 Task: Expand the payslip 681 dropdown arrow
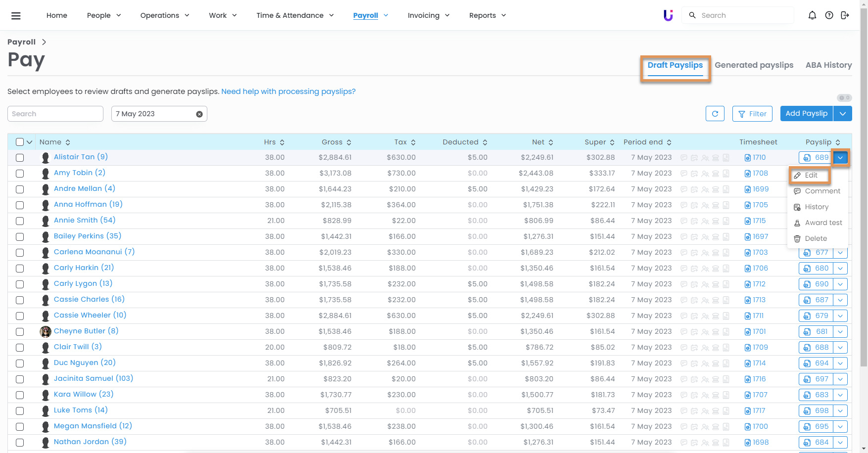pyautogui.click(x=840, y=332)
